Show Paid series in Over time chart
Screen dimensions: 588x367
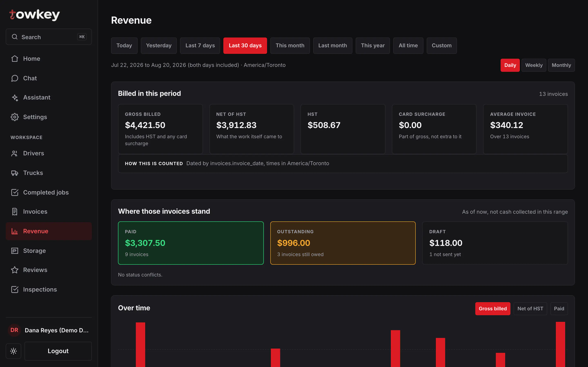[559, 308]
